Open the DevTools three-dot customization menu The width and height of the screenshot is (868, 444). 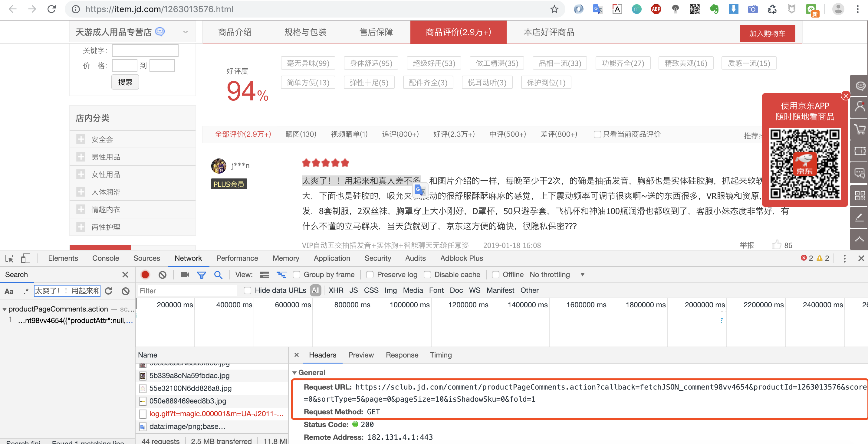pos(844,258)
